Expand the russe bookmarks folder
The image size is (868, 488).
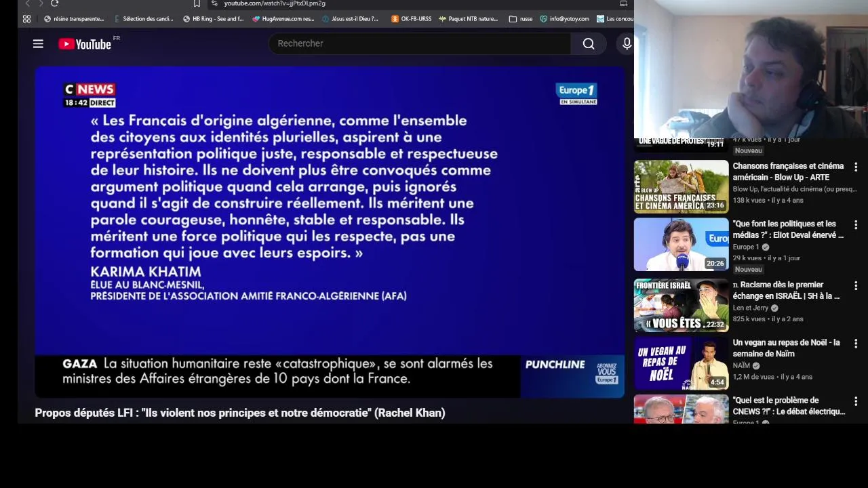520,19
